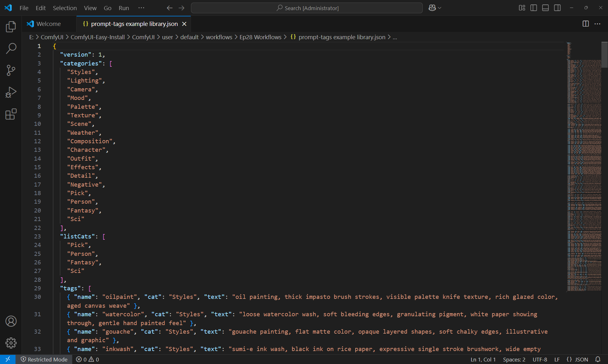Viewport: 608px width, 364px height.
Task: Open the Run and Debug view
Action: point(11,92)
